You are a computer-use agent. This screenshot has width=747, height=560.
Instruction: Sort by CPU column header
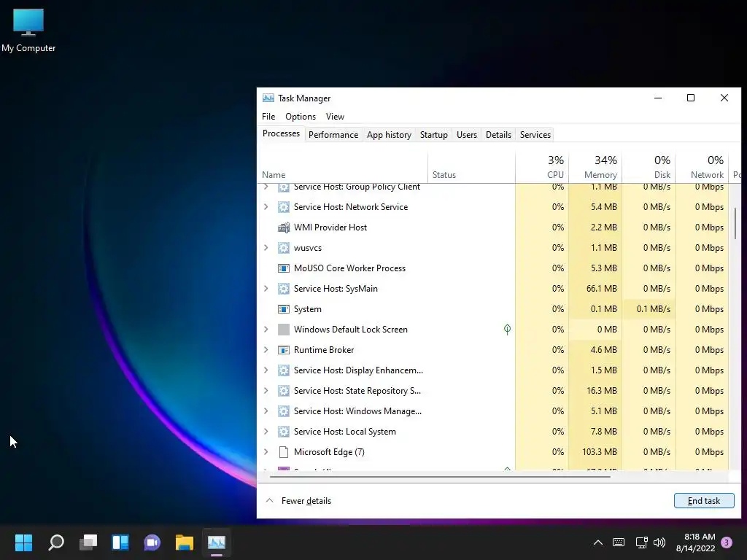[542, 167]
